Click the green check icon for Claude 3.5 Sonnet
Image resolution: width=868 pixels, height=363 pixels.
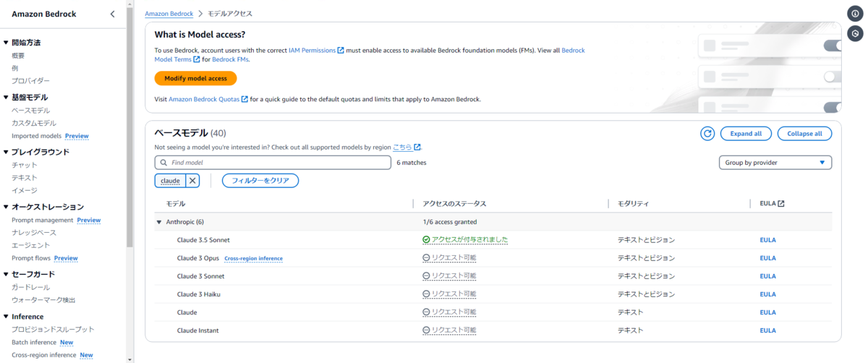427,239
